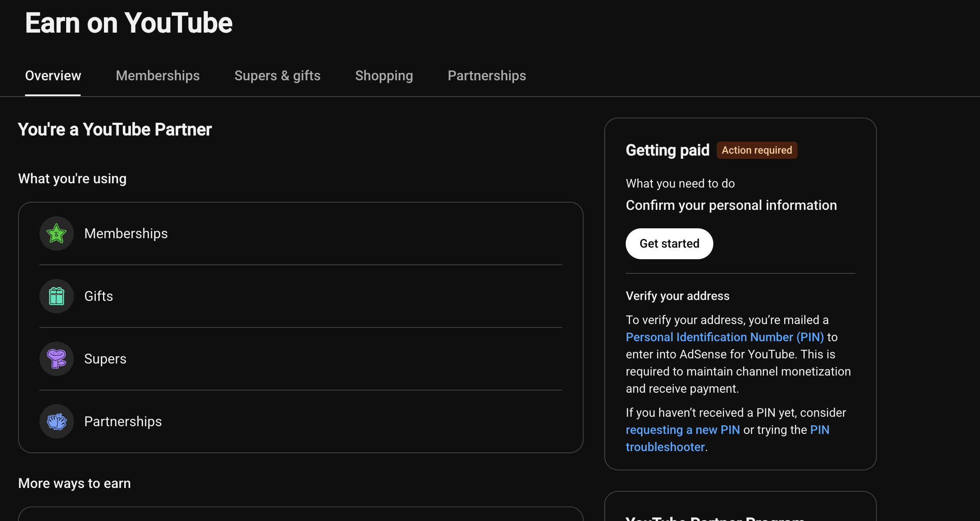The image size is (980, 521).
Task: Click the Get started button
Action: 670,244
